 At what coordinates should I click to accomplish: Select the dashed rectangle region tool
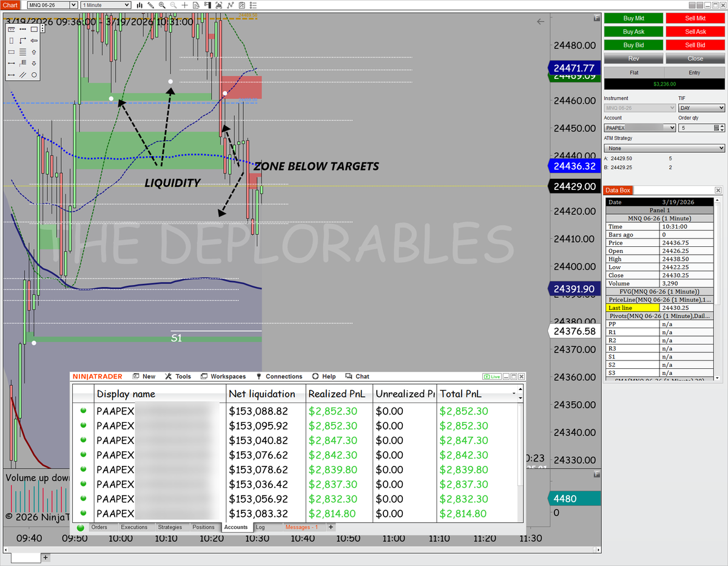(11, 52)
